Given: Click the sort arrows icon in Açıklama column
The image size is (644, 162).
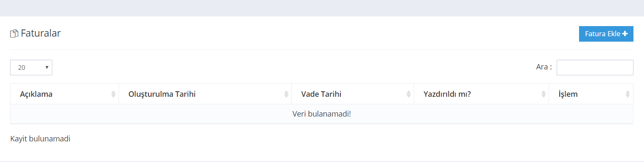Looking at the screenshot, I should pos(113,94).
